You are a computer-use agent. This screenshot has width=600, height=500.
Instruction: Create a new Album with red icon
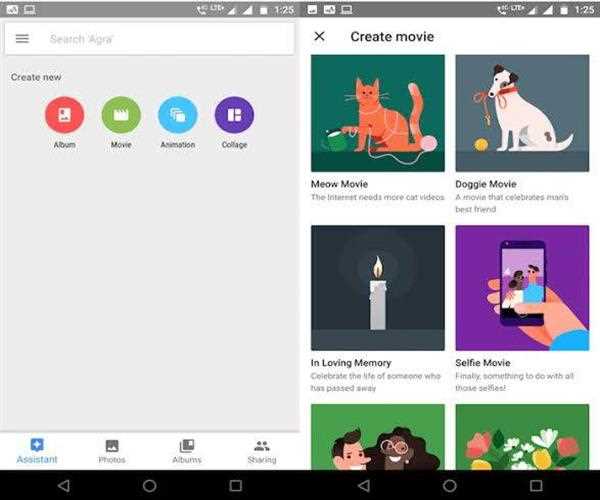pos(64,115)
